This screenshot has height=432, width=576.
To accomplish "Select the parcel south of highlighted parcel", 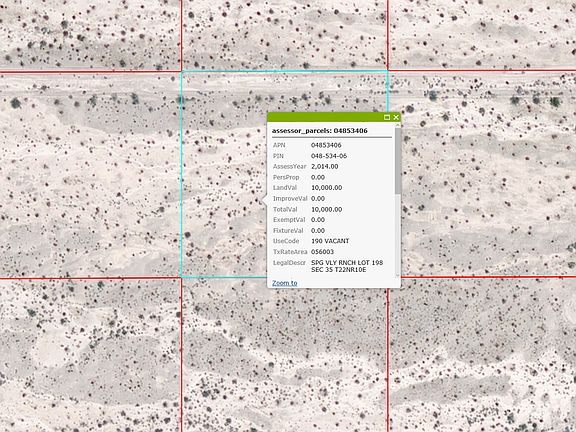I will [x=284, y=354].
